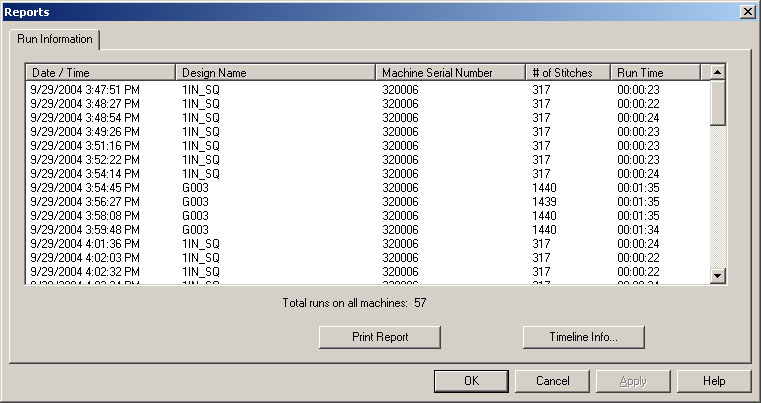Image resolution: width=761 pixels, height=403 pixels.
Task: Select the run at 9/29/2004 4:02:32 PM
Action: point(367,272)
